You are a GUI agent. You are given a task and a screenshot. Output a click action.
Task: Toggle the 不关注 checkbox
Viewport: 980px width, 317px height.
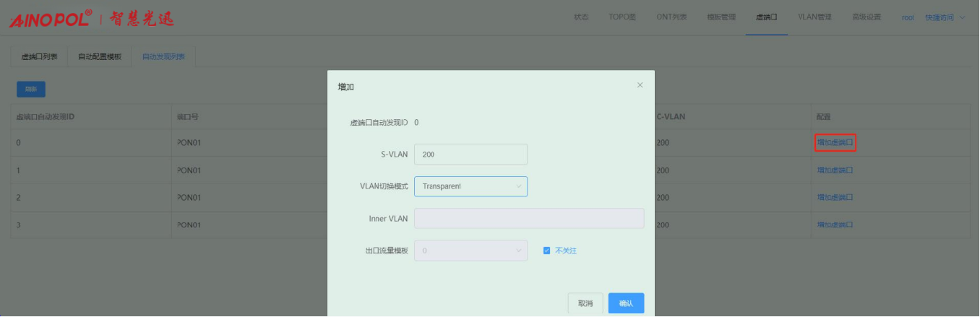(547, 251)
